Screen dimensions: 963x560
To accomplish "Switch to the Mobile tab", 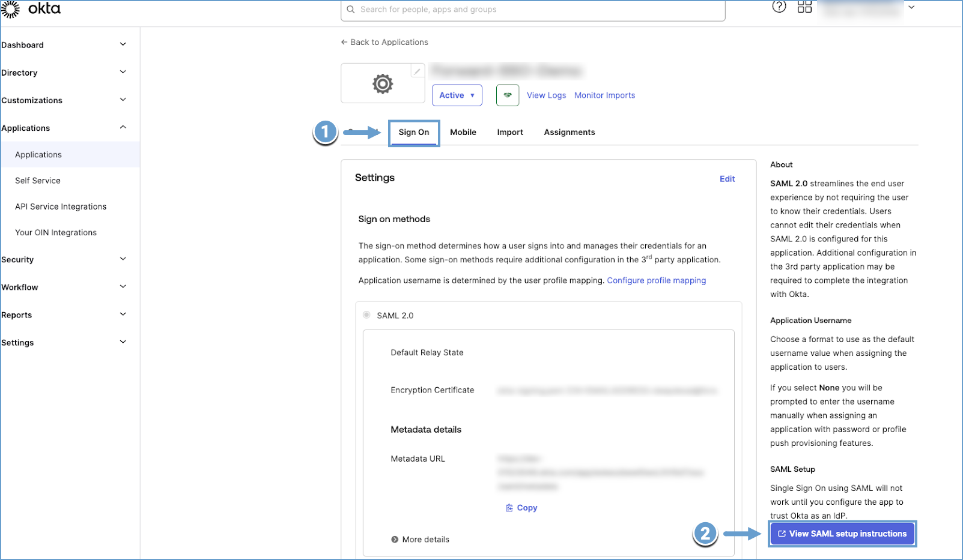I will pos(463,132).
